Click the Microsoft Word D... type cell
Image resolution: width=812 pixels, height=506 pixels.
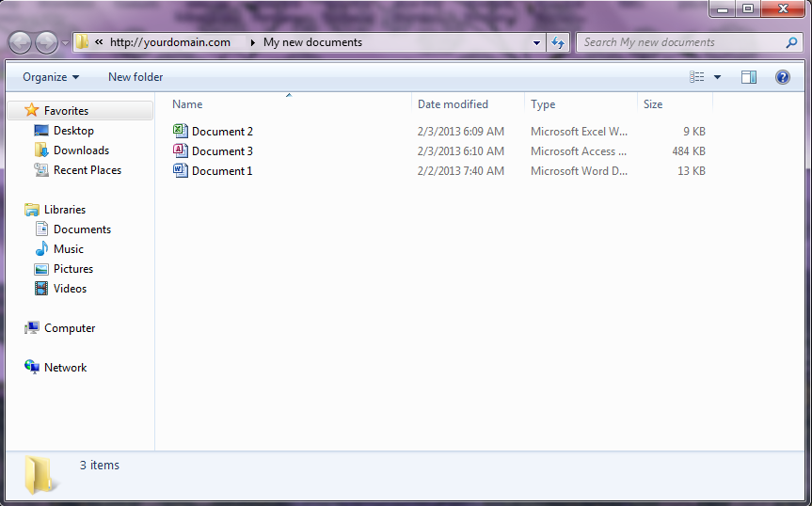click(x=579, y=171)
